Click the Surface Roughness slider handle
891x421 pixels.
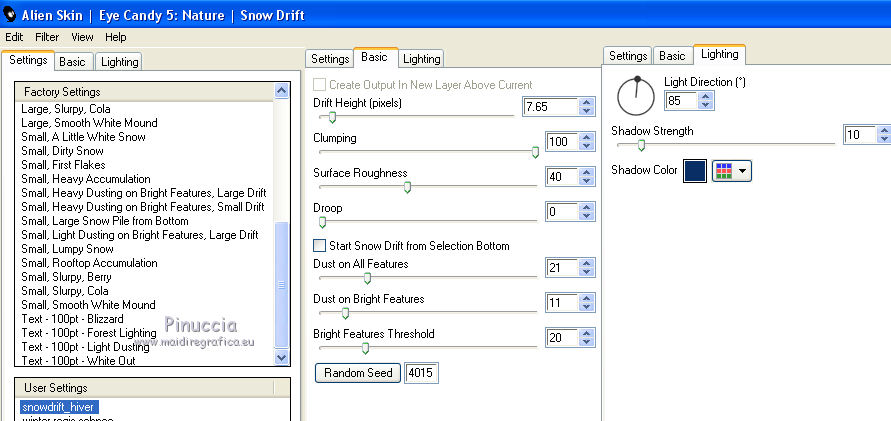(407, 187)
